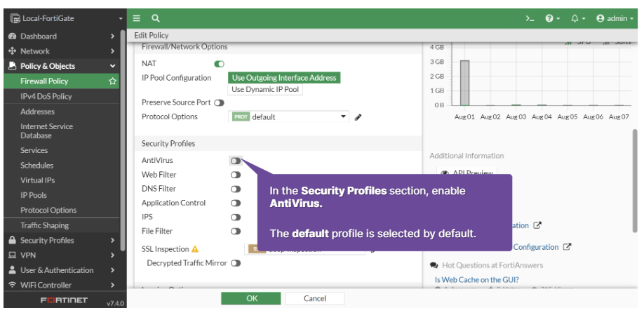
Task: Click the Local-FortiGate device selector
Action: [66, 18]
